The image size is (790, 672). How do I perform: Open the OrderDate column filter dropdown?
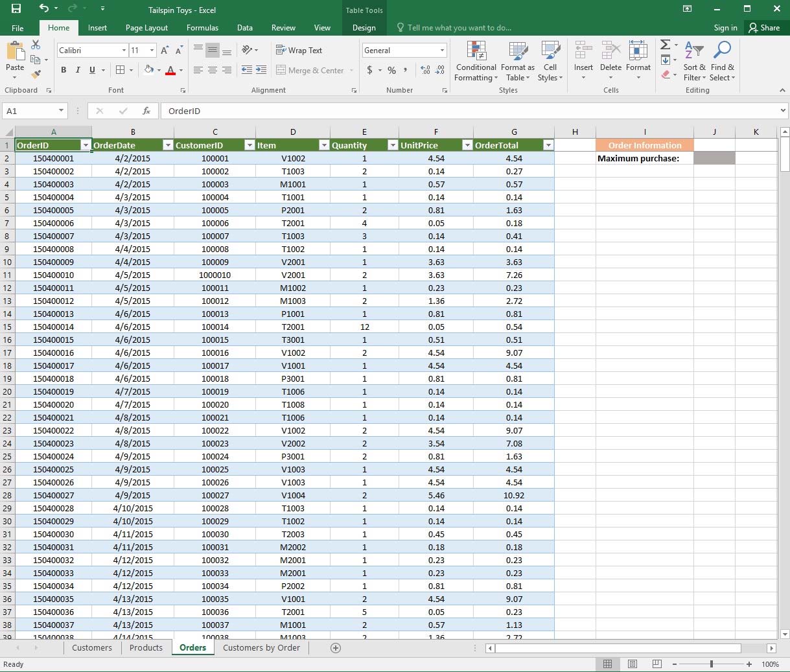point(167,145)
